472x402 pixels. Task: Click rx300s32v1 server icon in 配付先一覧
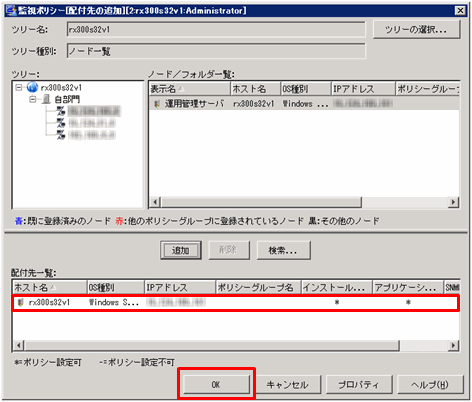(21, 302)
